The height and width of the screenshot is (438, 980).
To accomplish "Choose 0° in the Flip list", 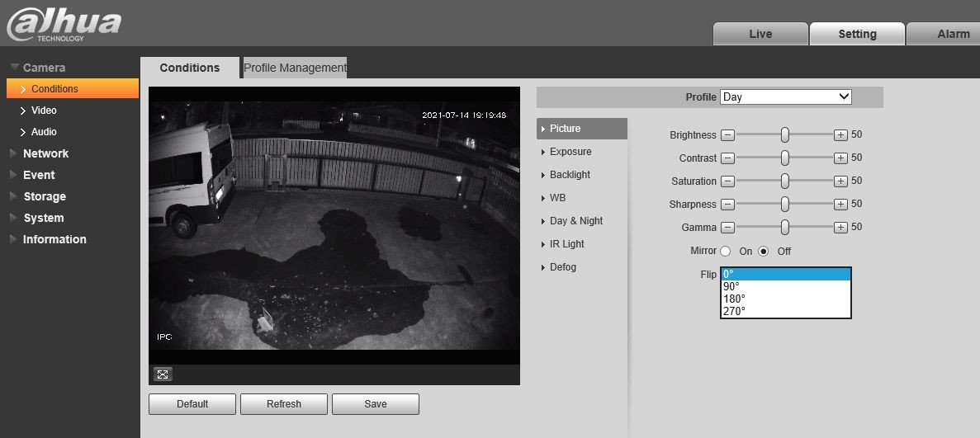I will (x=786, y=275).
